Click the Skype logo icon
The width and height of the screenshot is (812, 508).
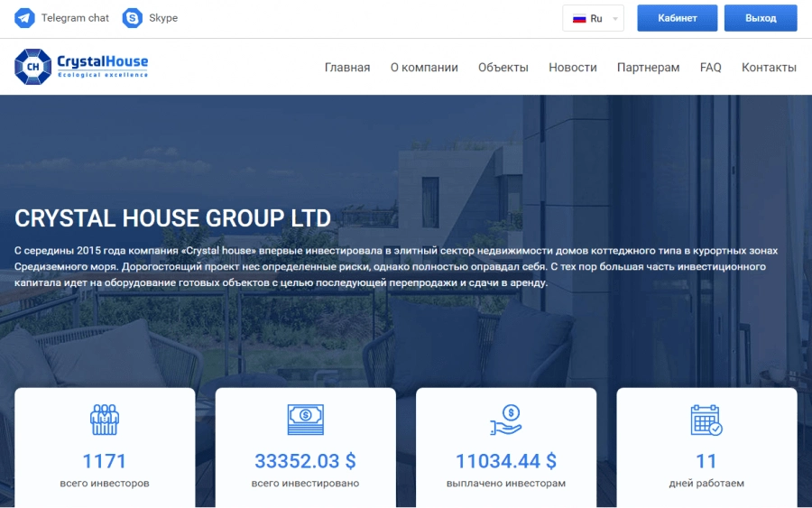(x=132, y=18)
